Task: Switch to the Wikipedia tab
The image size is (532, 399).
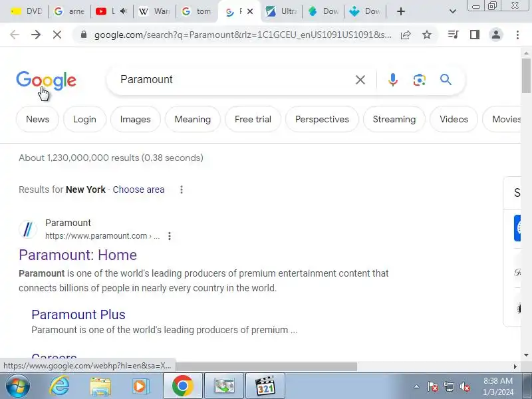Action: coord(154,11)
